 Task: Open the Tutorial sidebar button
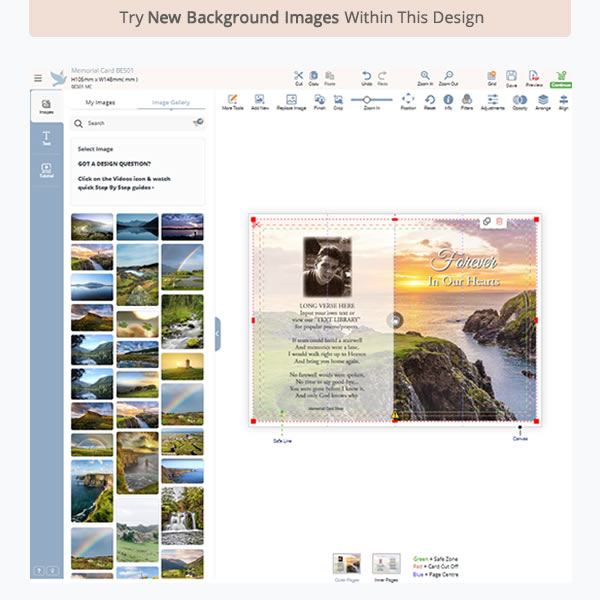tap(46, 170)
